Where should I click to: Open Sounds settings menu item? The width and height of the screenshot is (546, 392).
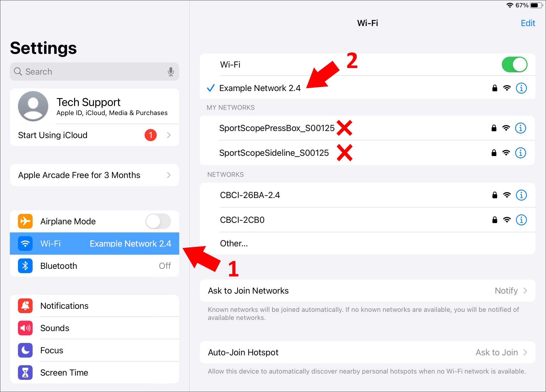coord(55,328)
